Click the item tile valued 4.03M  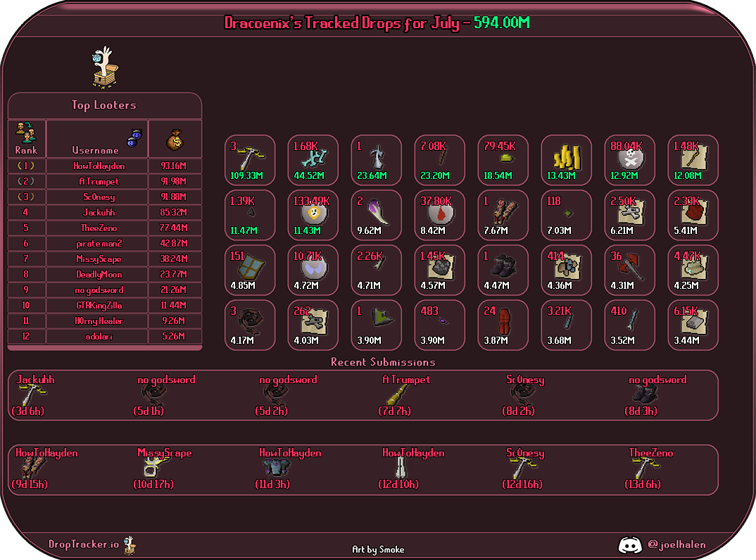click(x=313, y=325)
